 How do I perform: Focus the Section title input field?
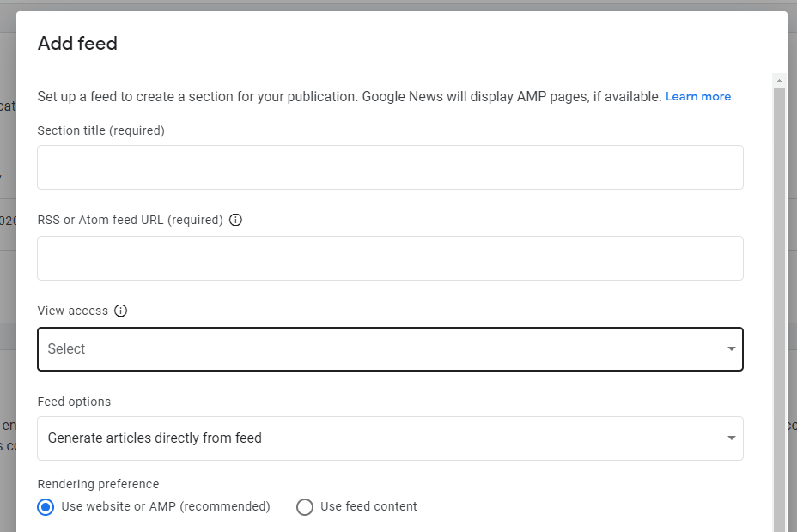(x=390, y=167)
